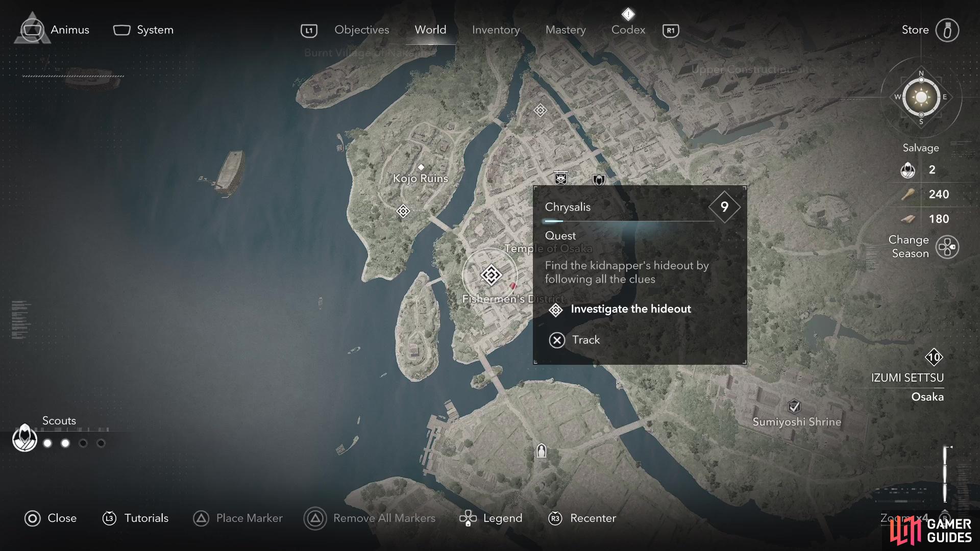Screen dimensions: 980x551
Task: Open the Store icon
Action: tap(947, 30)
